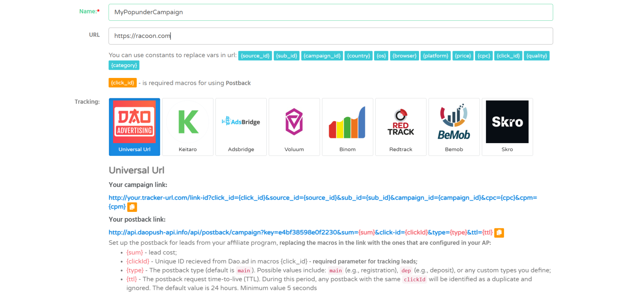Image resolution: width=644 pixels, height=299 pixels.
Task: Insert the {platform} constant tag
Action: pyautogui.click(x=435, y=56)
